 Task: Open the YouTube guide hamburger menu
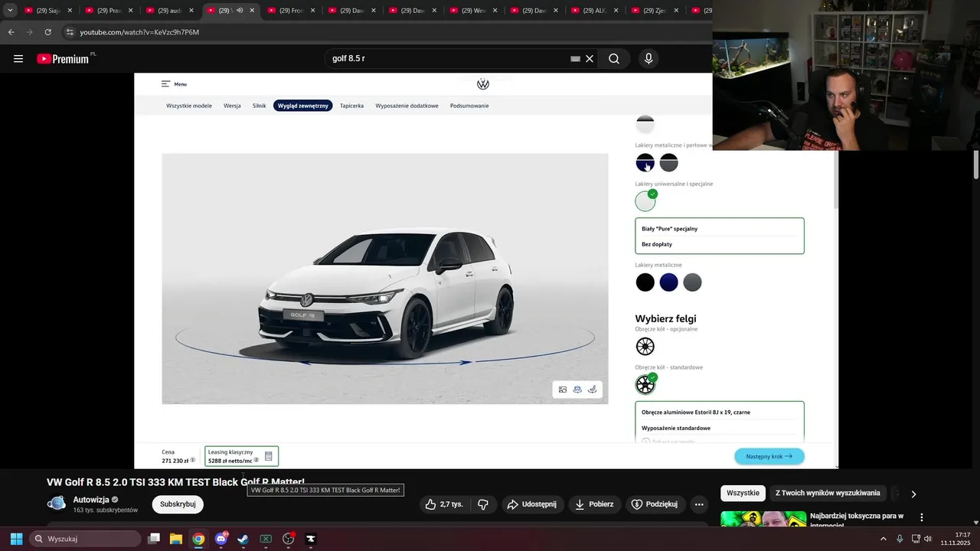tap(18, 59)
